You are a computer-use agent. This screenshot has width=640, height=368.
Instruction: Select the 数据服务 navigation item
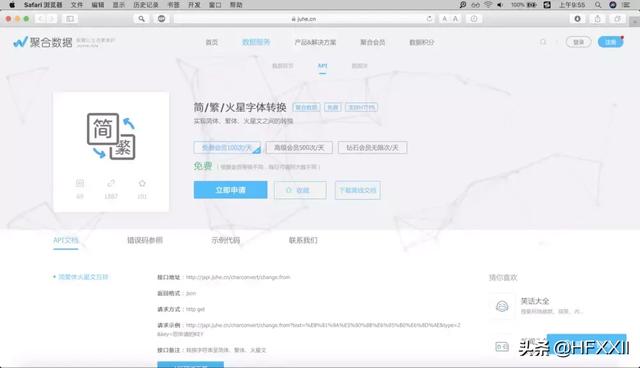[x=256, y=42]
